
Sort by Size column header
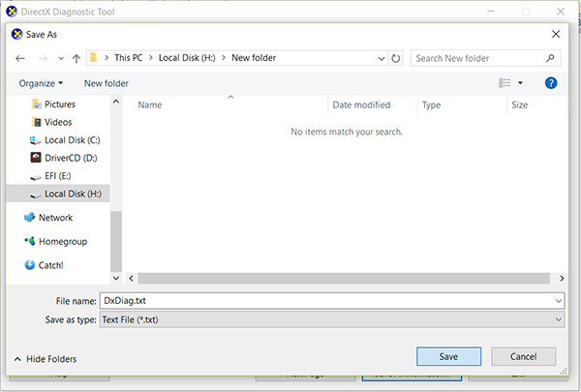(519, 105)
